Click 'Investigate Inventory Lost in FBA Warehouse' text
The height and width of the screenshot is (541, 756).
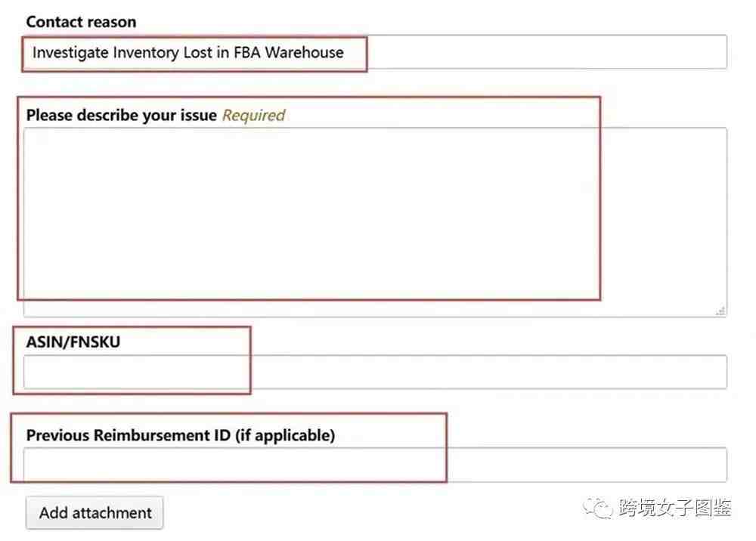pyautogui.click(x=188, y=52)
